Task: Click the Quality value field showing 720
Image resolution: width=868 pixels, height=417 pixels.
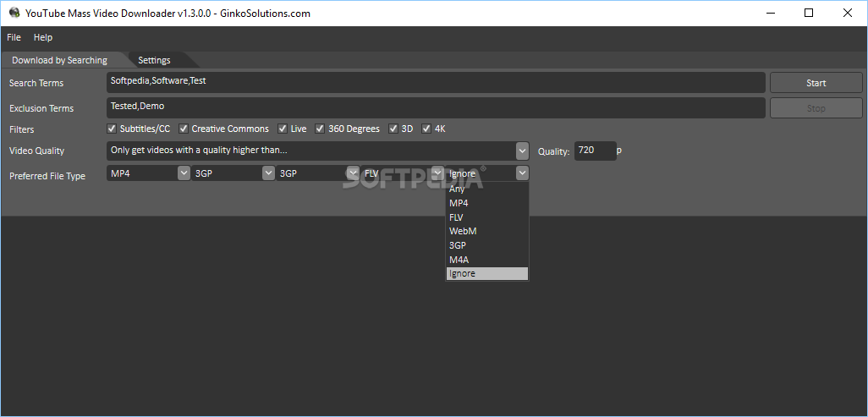Action: point(595,150)
